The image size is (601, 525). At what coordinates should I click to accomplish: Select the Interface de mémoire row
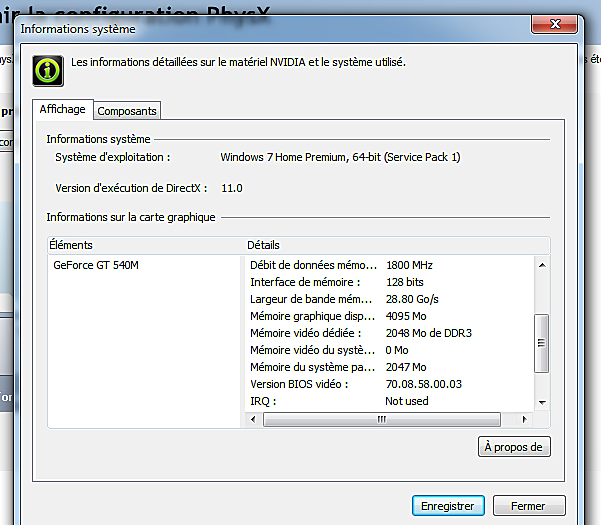(x=389, y=282)
